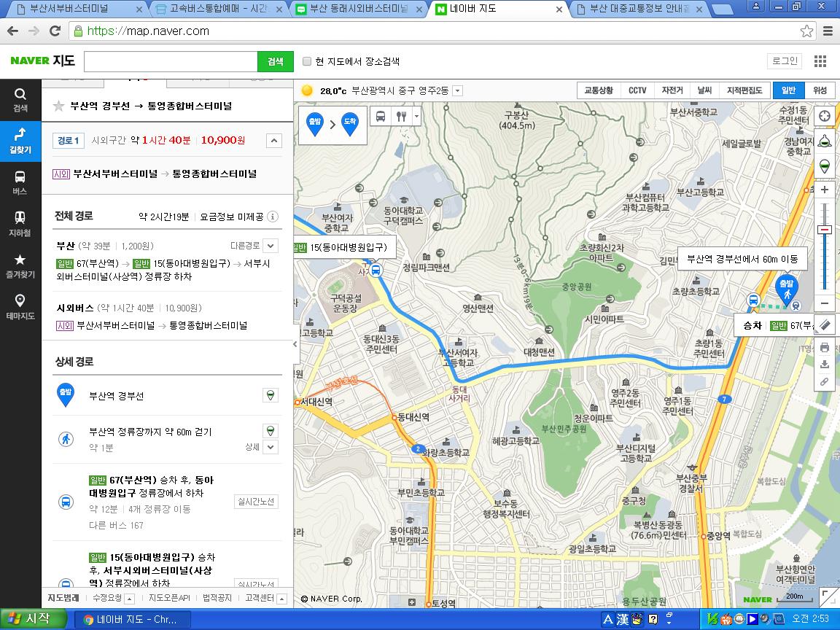Click the 버스 bus sidebar icon
Image resolution: width=840 pixels, height=630 pixels.
point(20,181)
